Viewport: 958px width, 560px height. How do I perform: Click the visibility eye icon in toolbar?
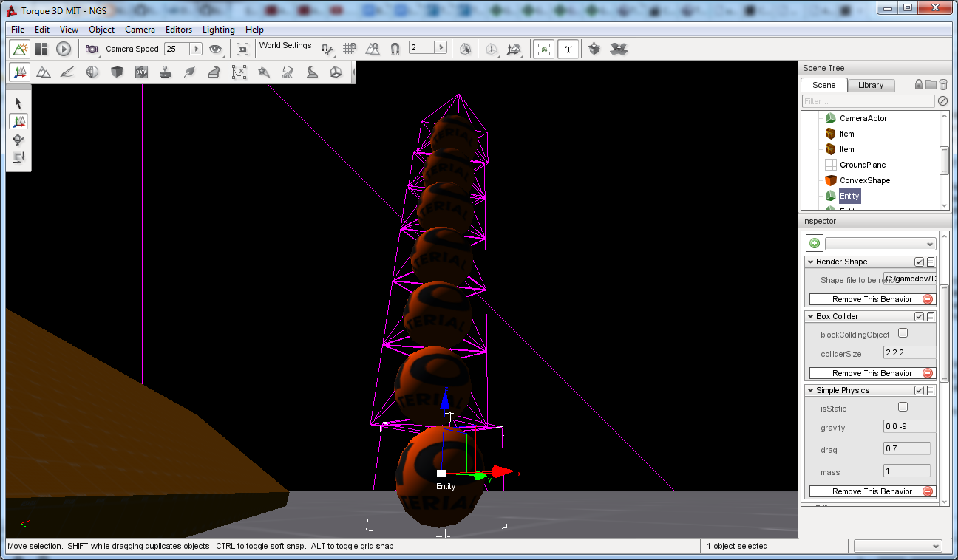[x=215, y=49]
